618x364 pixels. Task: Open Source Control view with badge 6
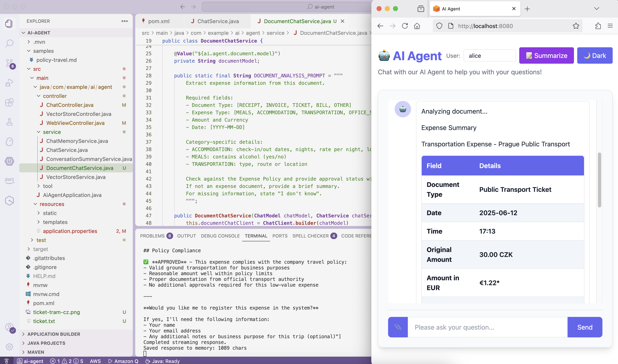[x=9, y=63]
